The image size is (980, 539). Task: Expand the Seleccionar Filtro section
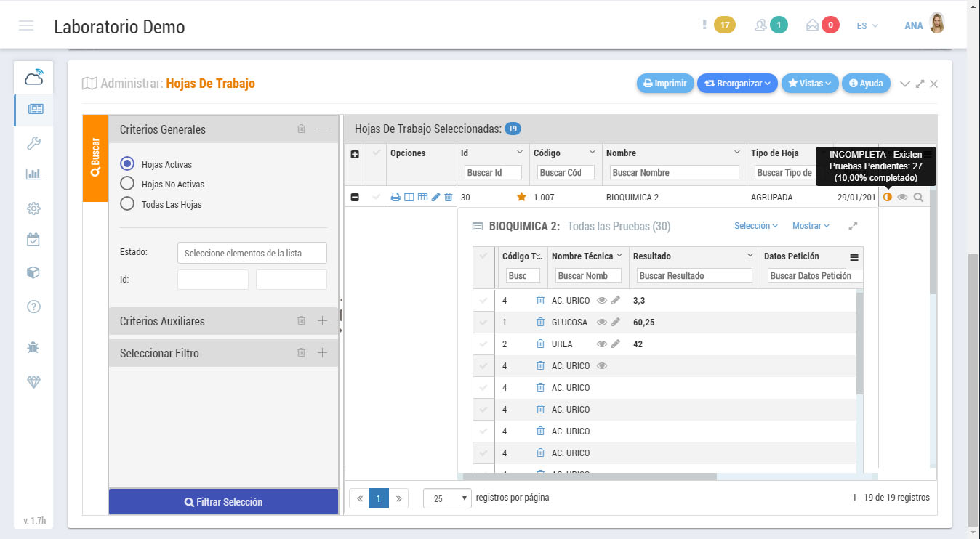pos(323,353)
